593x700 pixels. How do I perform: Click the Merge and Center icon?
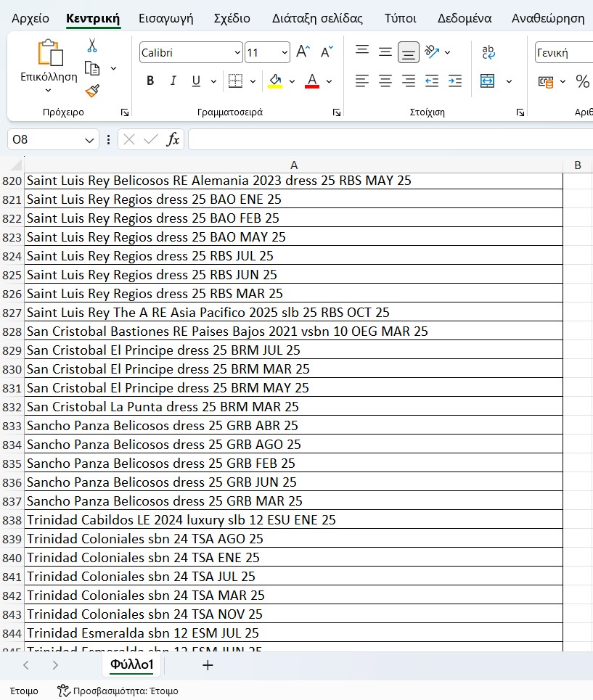click(487, 81)
